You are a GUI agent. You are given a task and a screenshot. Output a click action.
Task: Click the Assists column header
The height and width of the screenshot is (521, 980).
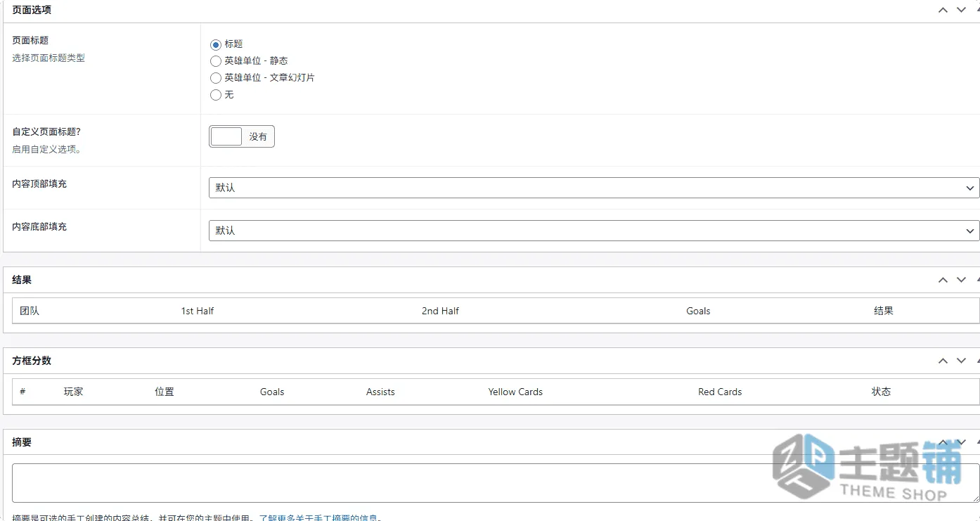point(380,392)
